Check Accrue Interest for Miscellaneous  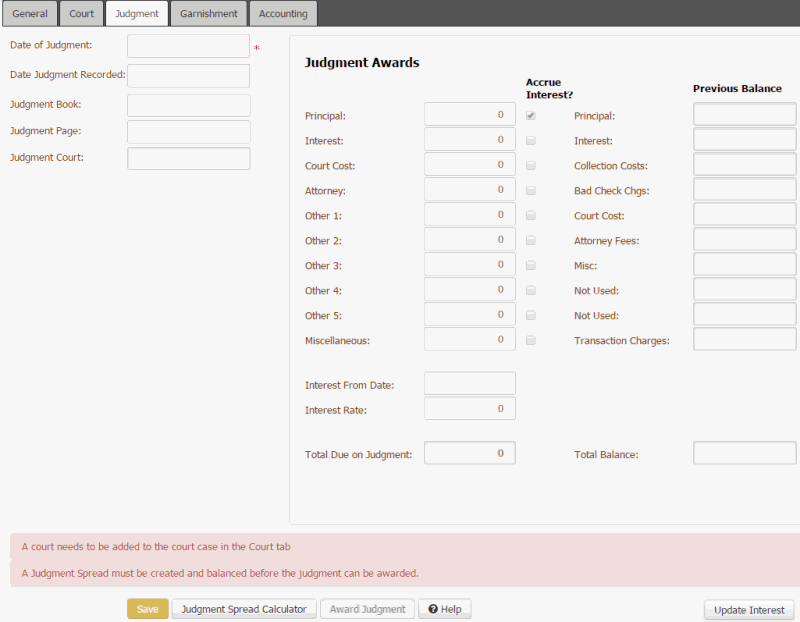530,339
